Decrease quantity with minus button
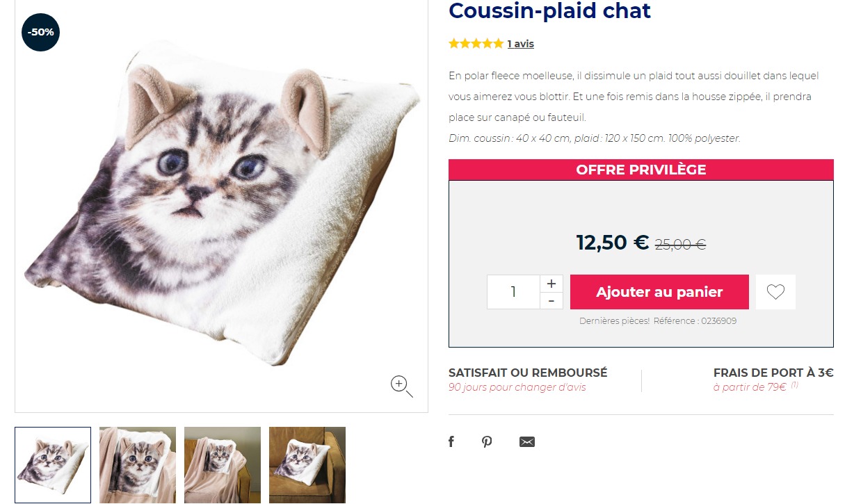The image size is (854, 504). (x=551, y=301)
